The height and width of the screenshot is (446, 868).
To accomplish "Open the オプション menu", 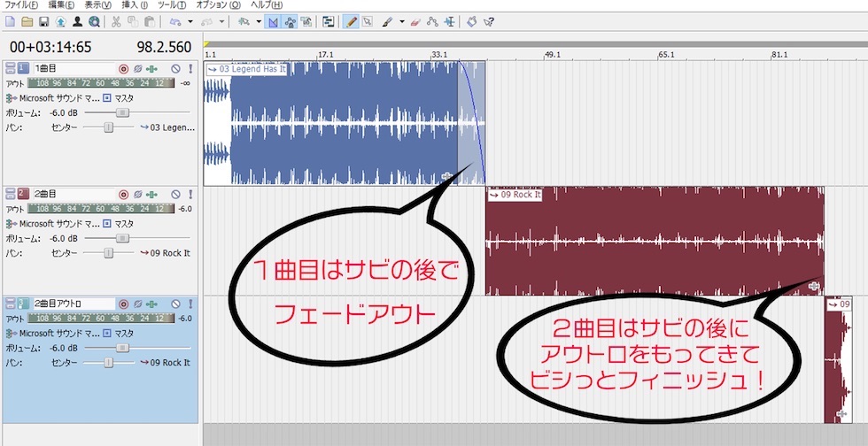I will 218,5.
